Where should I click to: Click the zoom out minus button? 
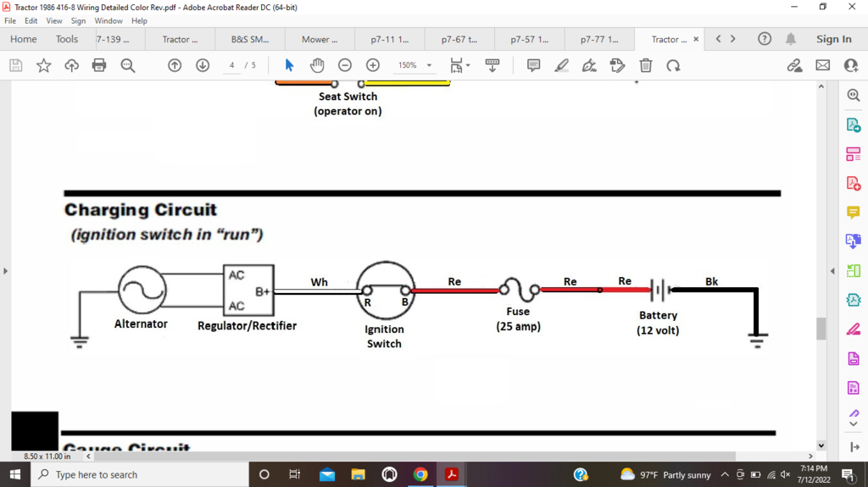coord(345,65)
